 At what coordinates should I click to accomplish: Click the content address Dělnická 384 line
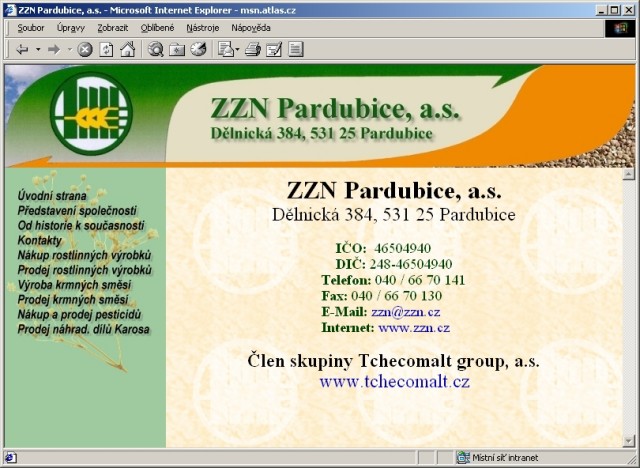pyautogui.click(x=393, y=215)
